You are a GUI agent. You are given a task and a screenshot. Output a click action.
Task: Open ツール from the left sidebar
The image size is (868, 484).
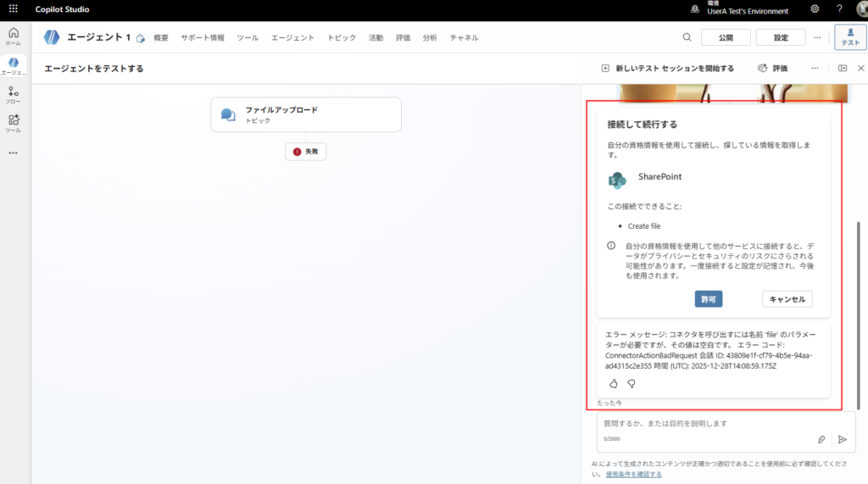coord(13,124)
